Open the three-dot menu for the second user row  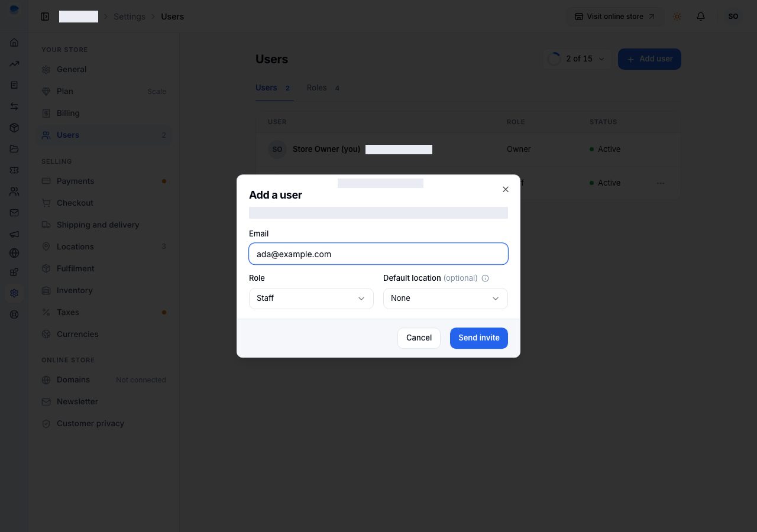[661, 183]
